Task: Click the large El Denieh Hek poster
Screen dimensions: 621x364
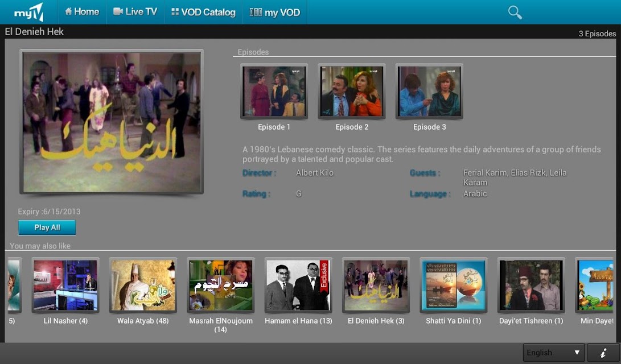Action: tap(112, 122)
